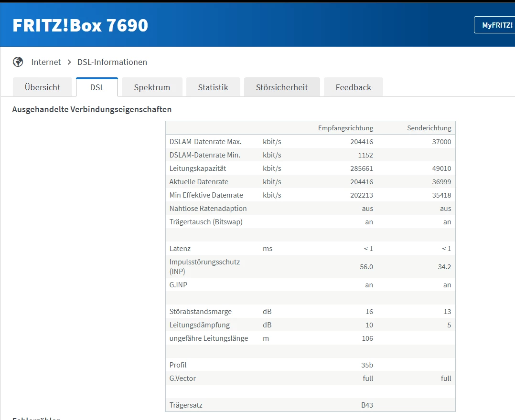Click the breadcrumb chevron after Internet

coord(69,62)
